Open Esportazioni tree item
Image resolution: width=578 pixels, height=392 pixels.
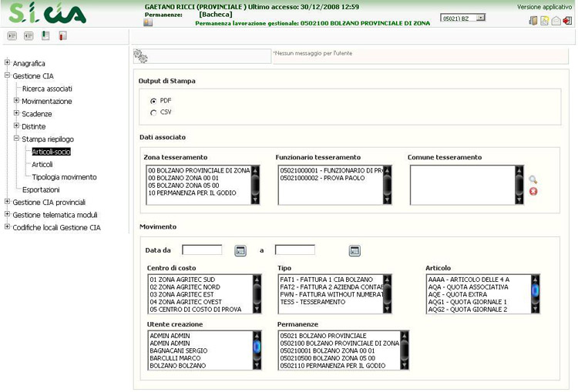(x=41, y=189)
